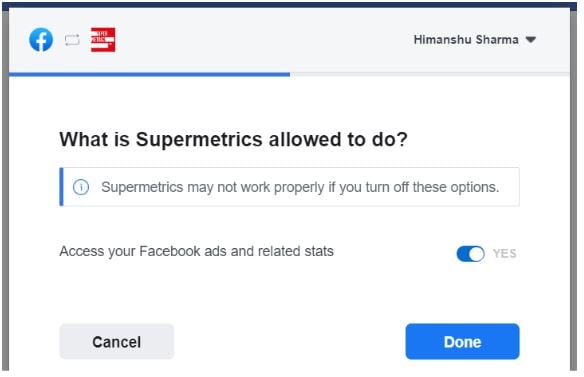Click the dropdown arrow next to username
The image size is (584, 377).
coord(531,39)
